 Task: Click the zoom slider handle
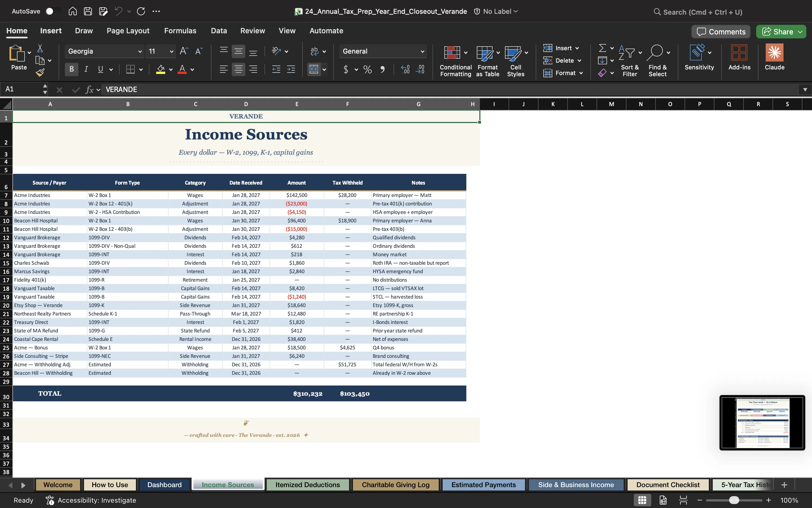[x=734, y=500]
